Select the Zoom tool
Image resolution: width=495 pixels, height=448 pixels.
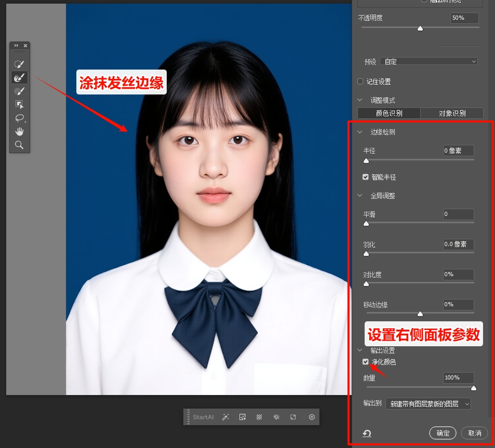pos(19,145)
